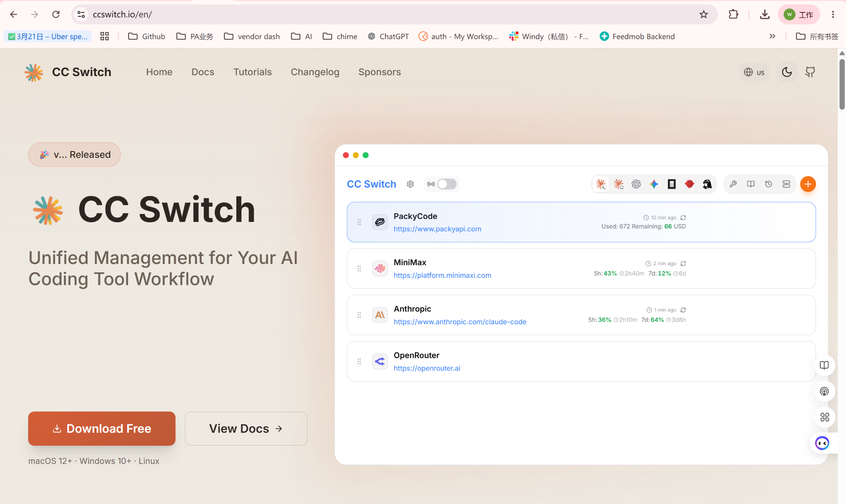Click the CC Switch site logo
The width and height of the screenshot is (846, 504).
pos(68,72)
